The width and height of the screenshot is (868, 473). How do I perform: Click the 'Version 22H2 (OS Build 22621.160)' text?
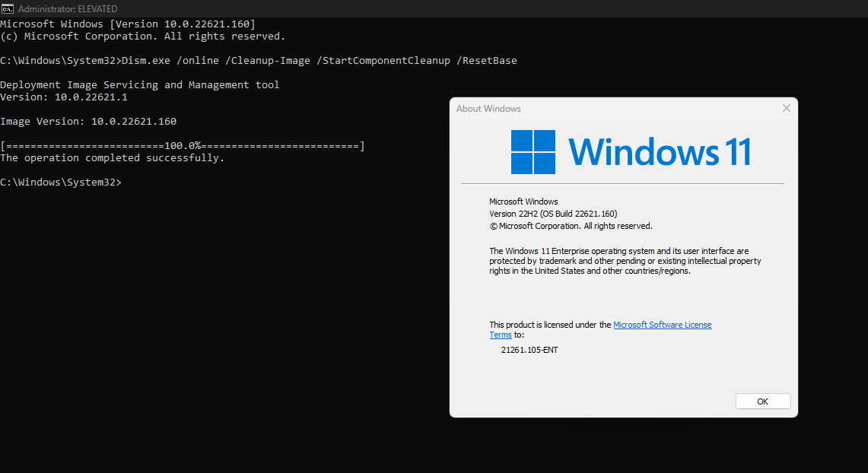tap(553, 214)
